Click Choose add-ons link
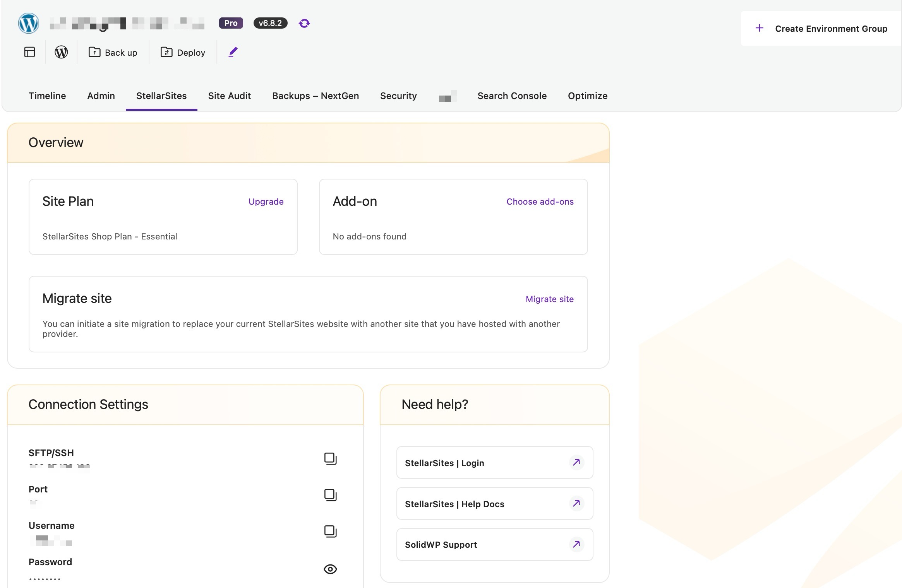Screen dimensions: 902x588 point(540,202)
